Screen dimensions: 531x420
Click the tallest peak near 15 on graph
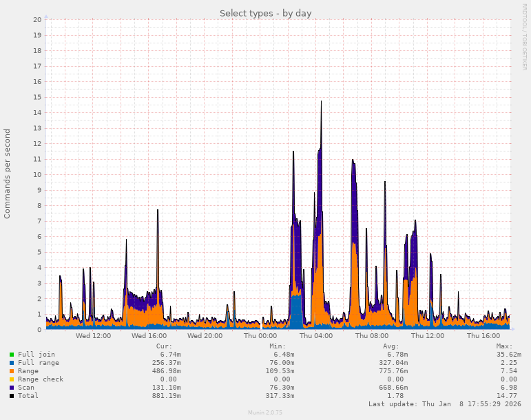[x=321, y=103]
